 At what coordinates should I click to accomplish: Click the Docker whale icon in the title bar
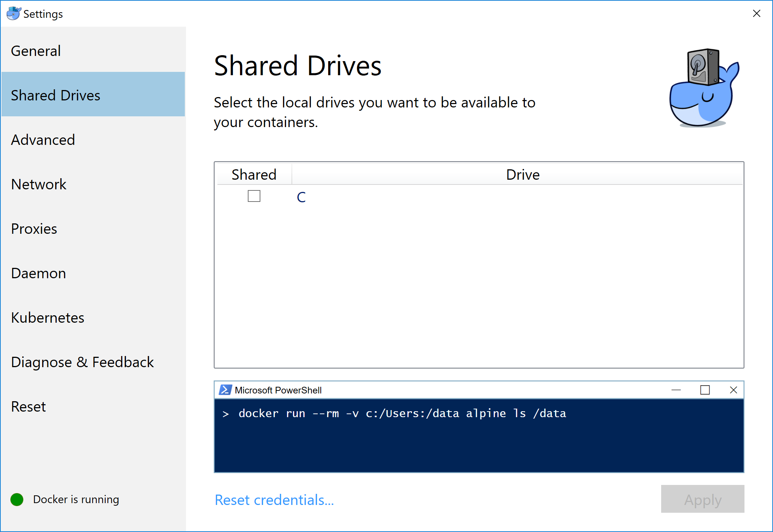(x=12, y=13)
